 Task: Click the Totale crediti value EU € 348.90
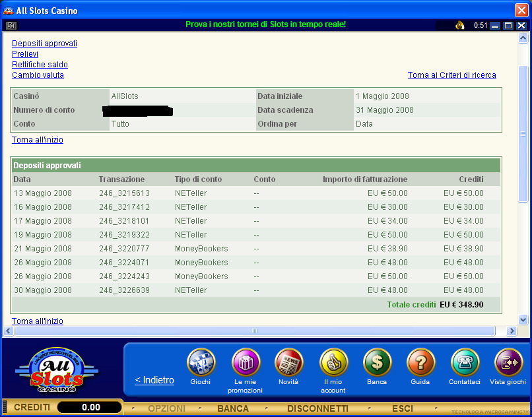(461, 304)
